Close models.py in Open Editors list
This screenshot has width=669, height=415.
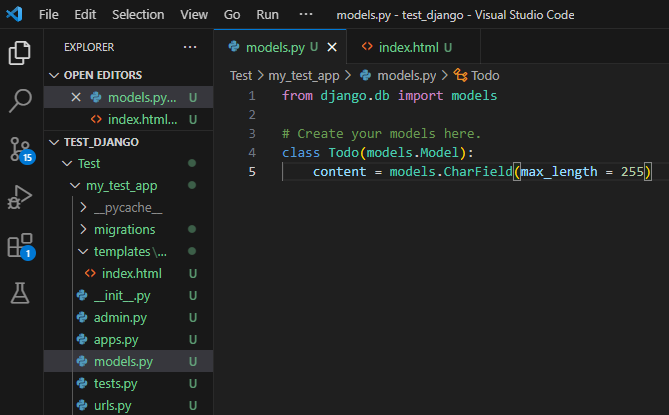pyautogui.click(x=76, y=97)
